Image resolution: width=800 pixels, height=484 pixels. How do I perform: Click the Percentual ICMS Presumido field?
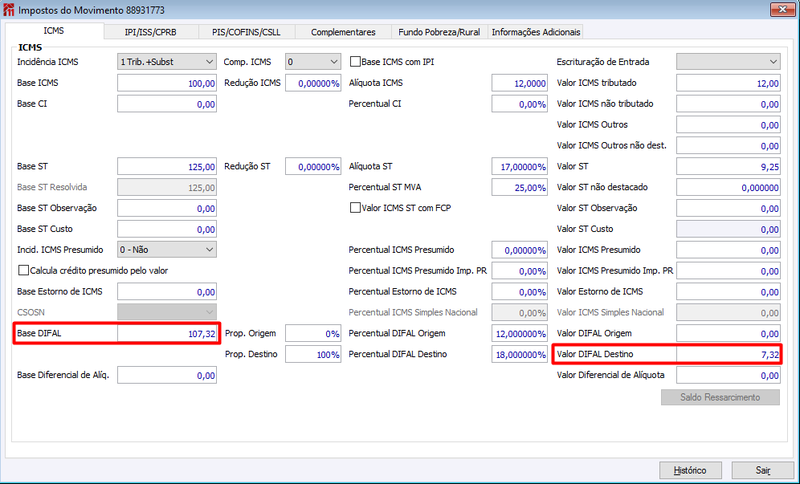point(520,250)
